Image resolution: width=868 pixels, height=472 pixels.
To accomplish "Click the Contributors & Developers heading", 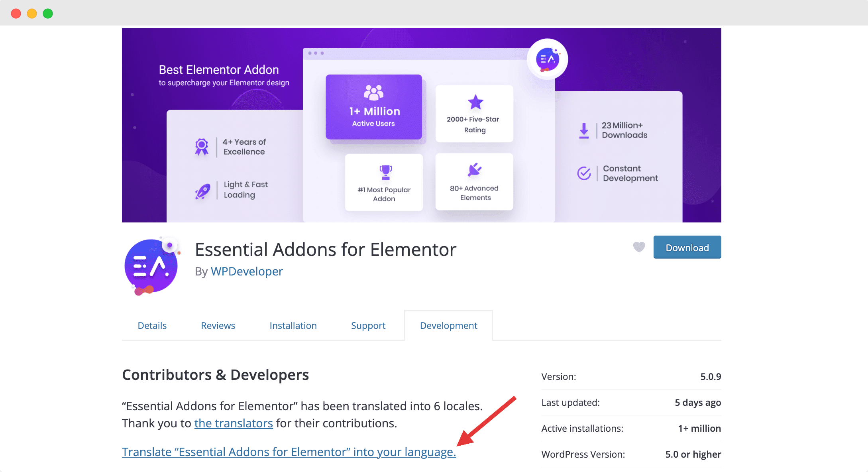I will [x=215, y=375].
